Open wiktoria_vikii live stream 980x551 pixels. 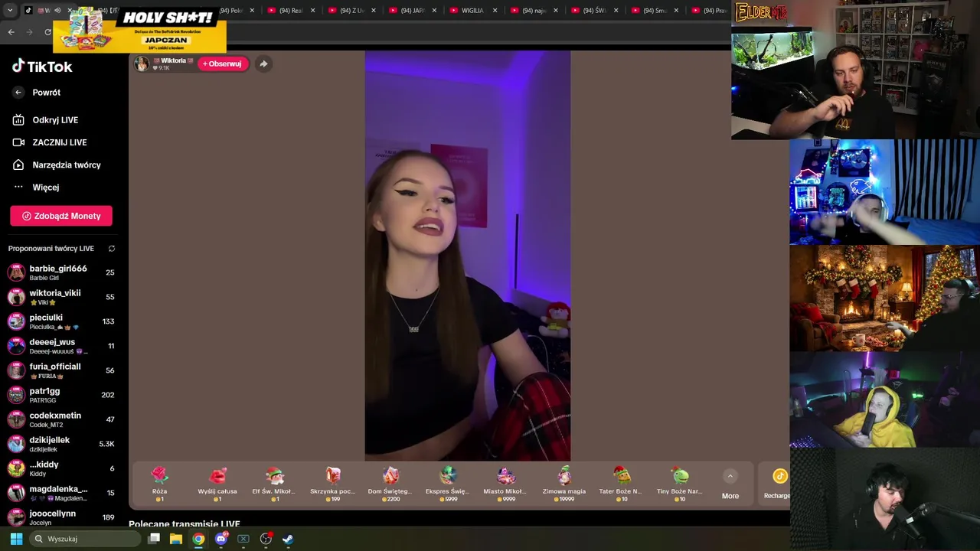(x=61, y=297)
